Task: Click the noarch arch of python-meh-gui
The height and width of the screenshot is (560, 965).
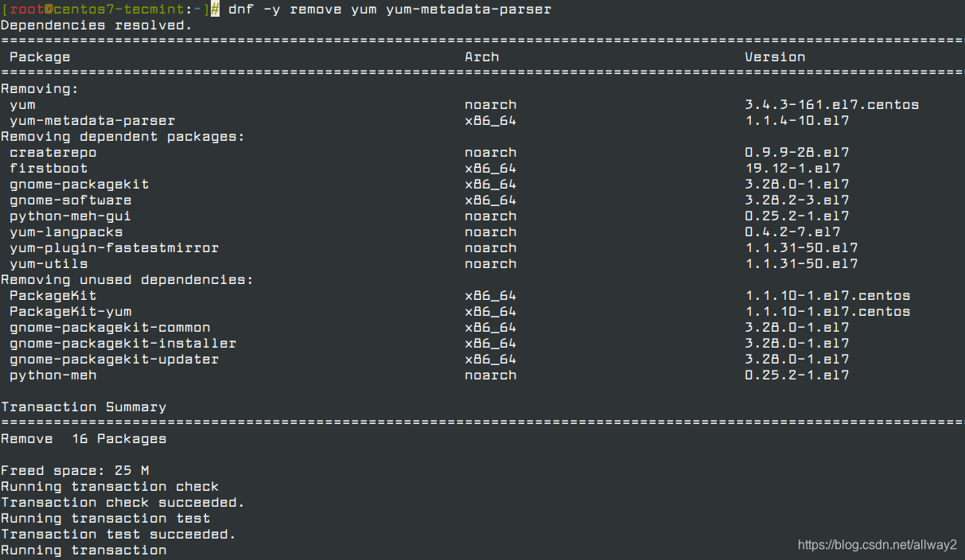Action: [x=491, y=216]
